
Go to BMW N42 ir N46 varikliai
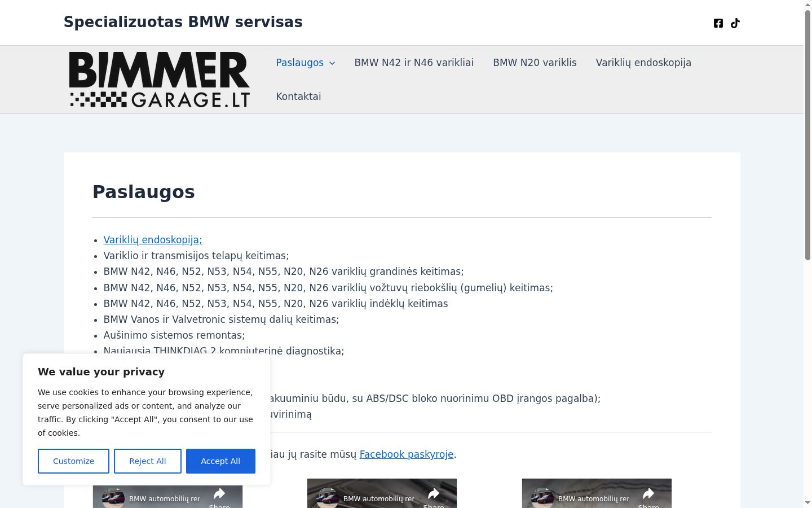point(414,63)
